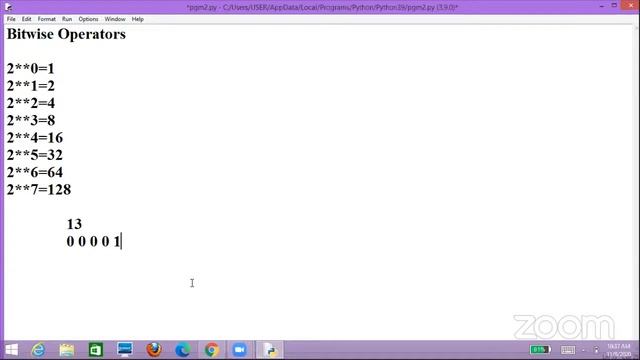This screenshot has height=360, width=640.
Task: Launch Firefox from taskbar
Action: tap(154, 350)
